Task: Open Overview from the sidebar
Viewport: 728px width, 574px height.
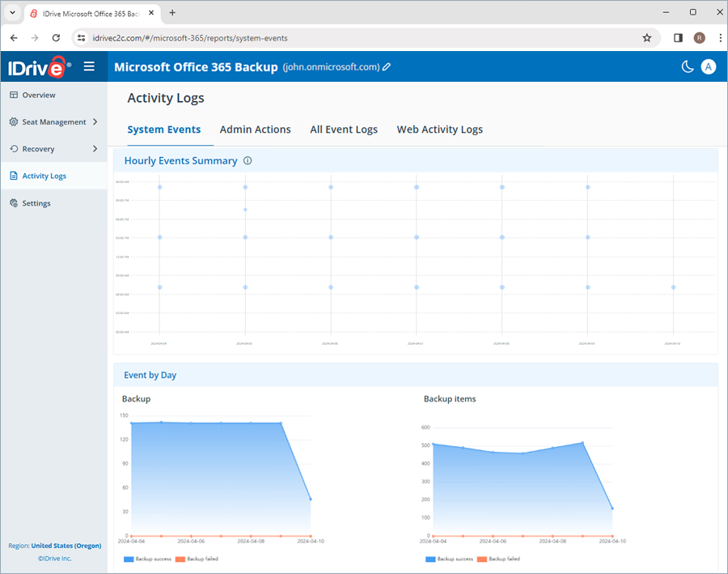Action: coord(36,95)
